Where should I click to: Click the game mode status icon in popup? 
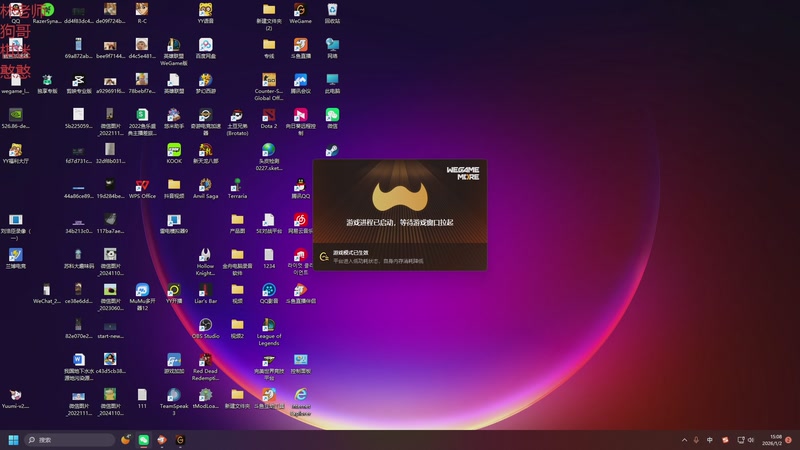point(323,257)
